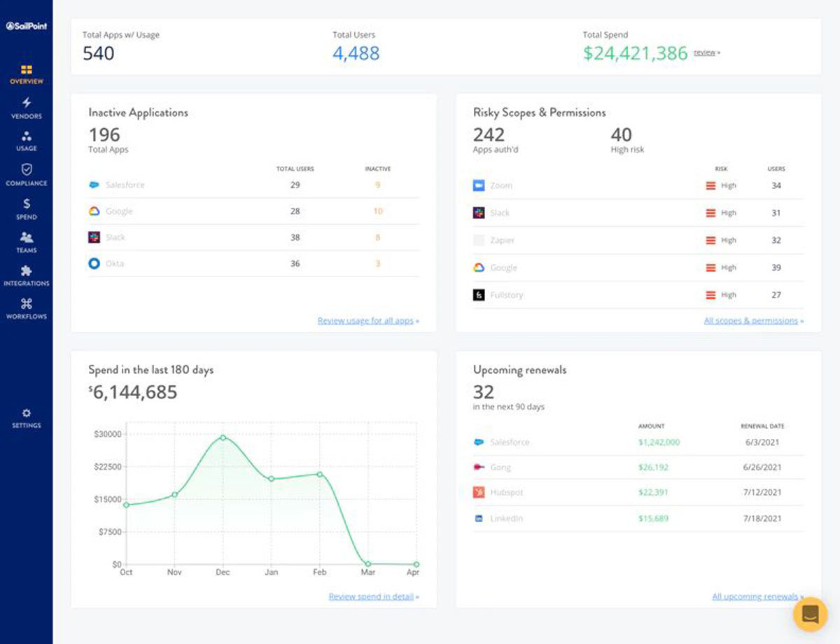The image size is (840, 644).
Task: Open Review usage for all apps link
Action: tap(366, 321)
